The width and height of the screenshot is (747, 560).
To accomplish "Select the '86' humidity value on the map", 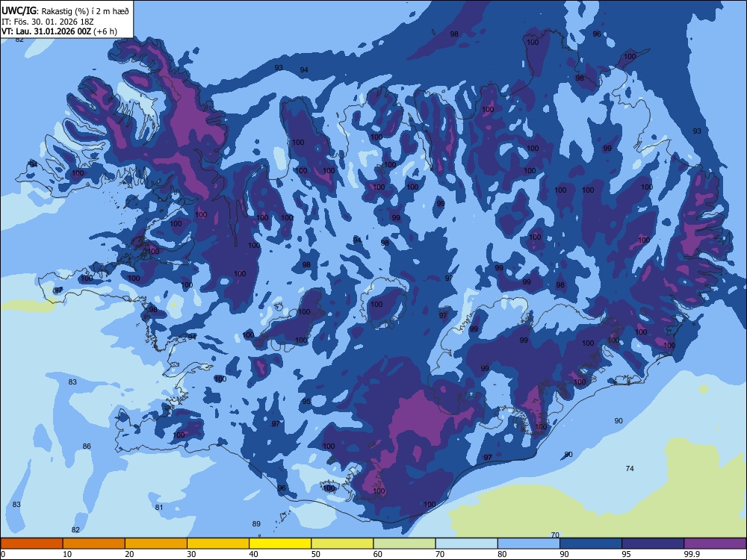I will tap(87, 447).
